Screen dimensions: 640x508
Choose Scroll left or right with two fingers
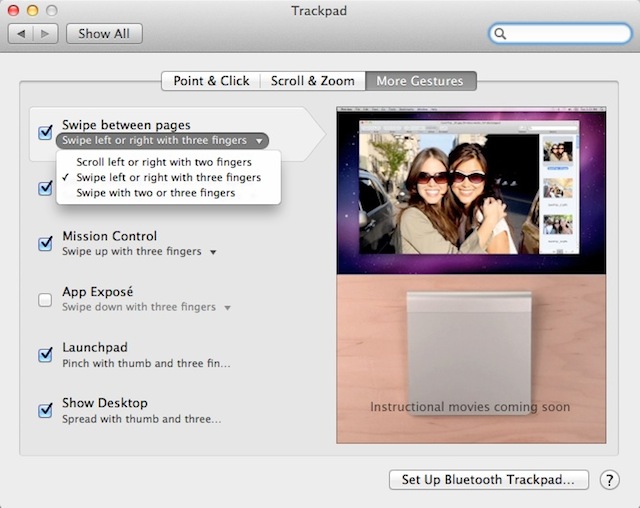coord(164,162)
